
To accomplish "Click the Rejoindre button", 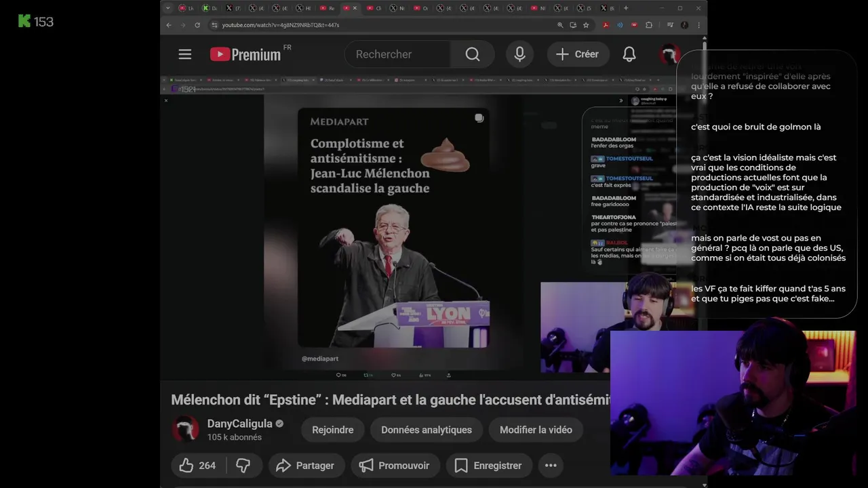I will pos(332,430).
